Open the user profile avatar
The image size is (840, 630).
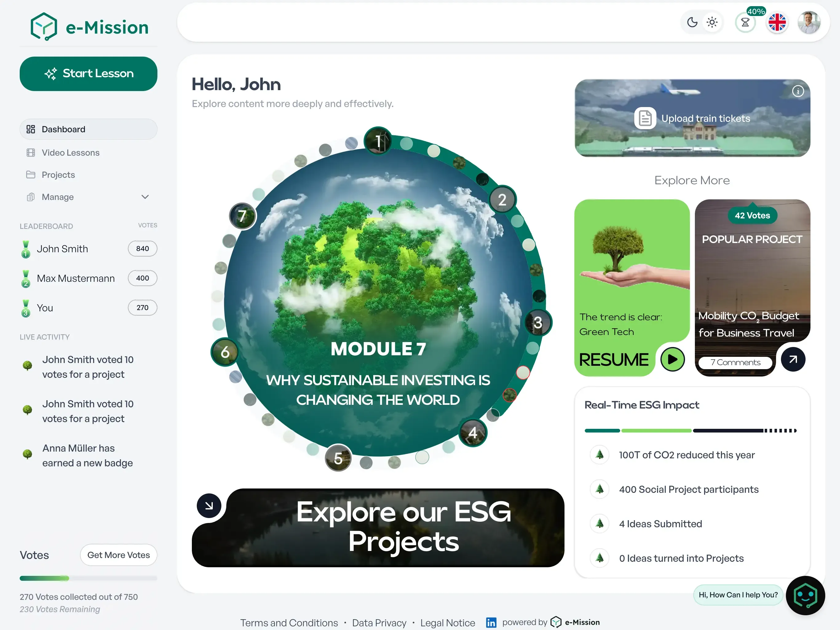(809, 22)
